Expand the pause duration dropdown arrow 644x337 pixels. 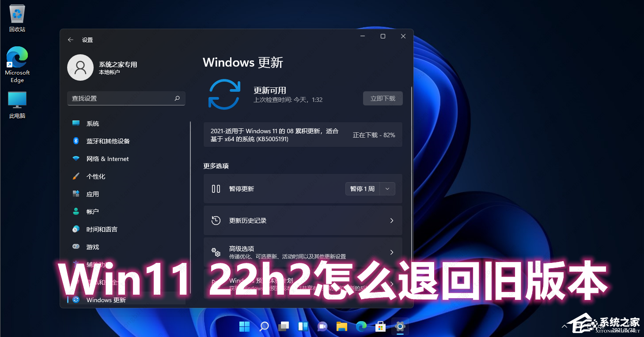click(x=387, y=189)
